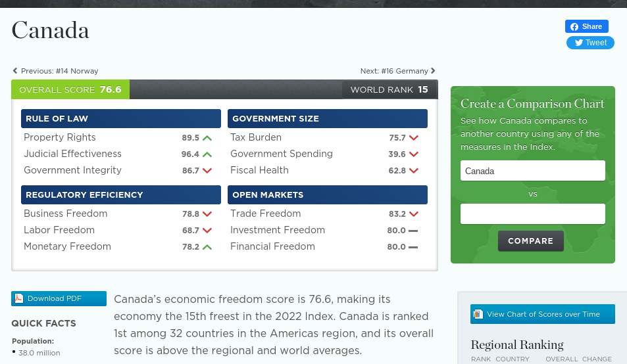
Task: Click the WORLD RANK 15 badge
Action: pyautogui.click(x=389, y=90)
